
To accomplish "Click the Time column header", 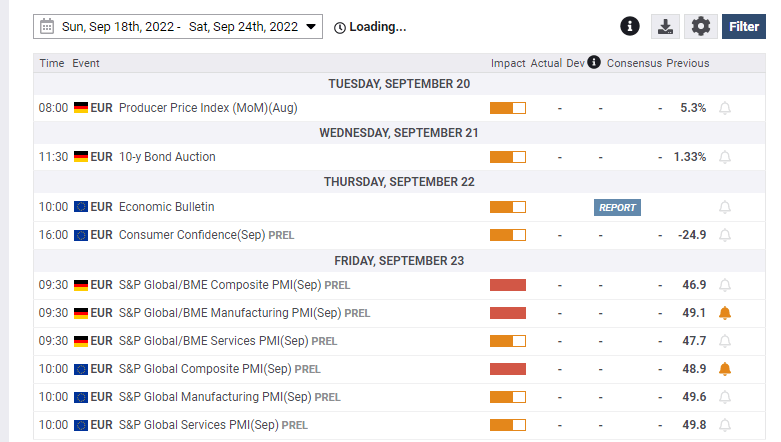I will [x=52, y=63].
